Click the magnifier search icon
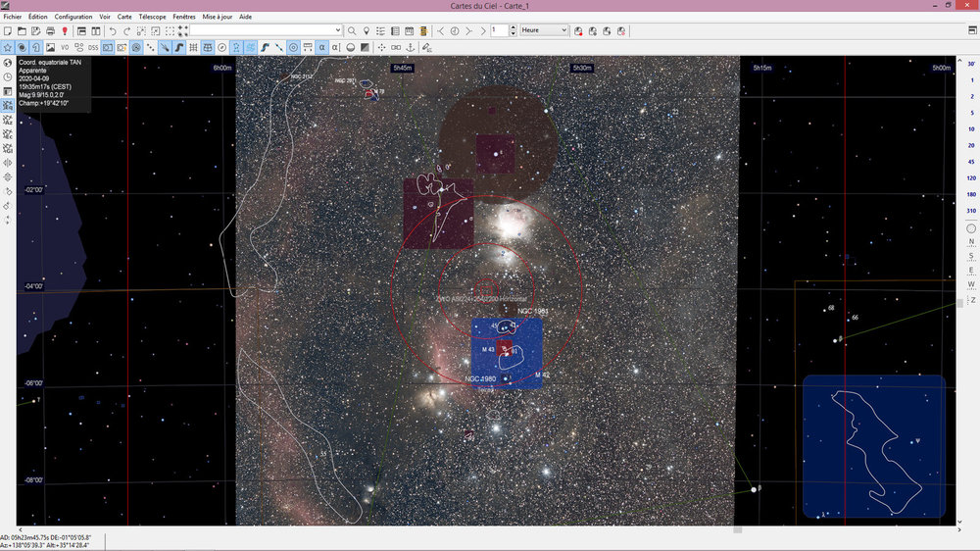The width and height of the screenshot is (980, 551). point(352,30)
